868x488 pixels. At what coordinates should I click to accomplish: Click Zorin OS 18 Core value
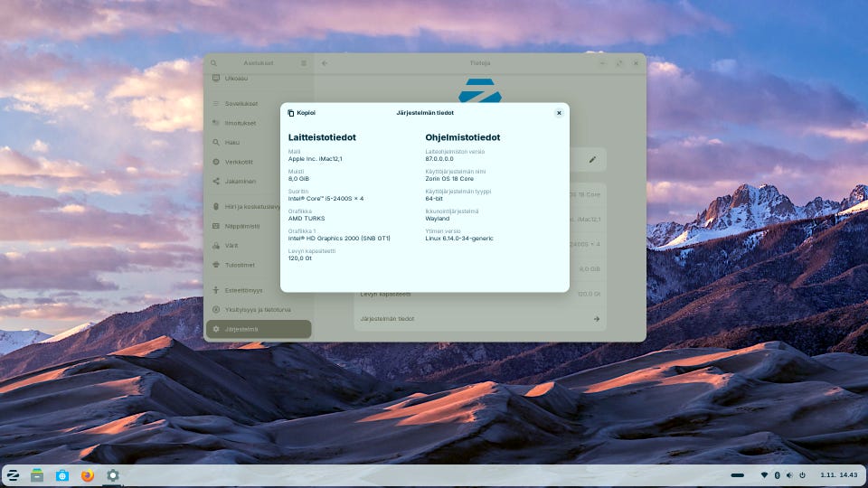coord(449,179)
